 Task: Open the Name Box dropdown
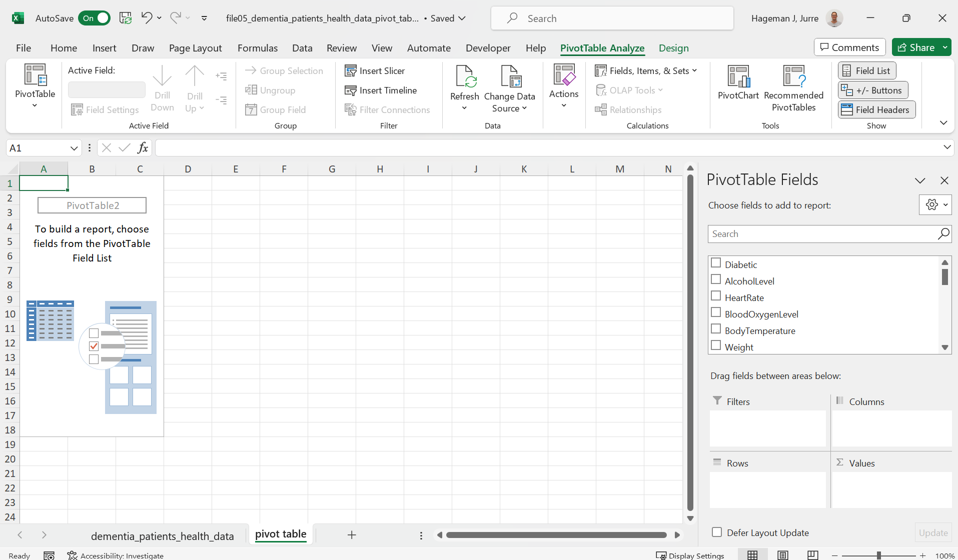(x=74, y=147)
